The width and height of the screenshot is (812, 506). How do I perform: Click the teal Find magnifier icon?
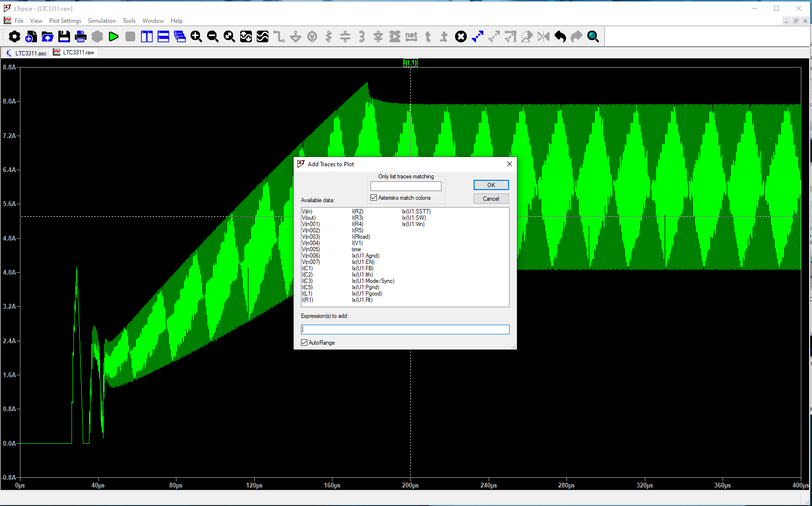(x=593, y=36)
